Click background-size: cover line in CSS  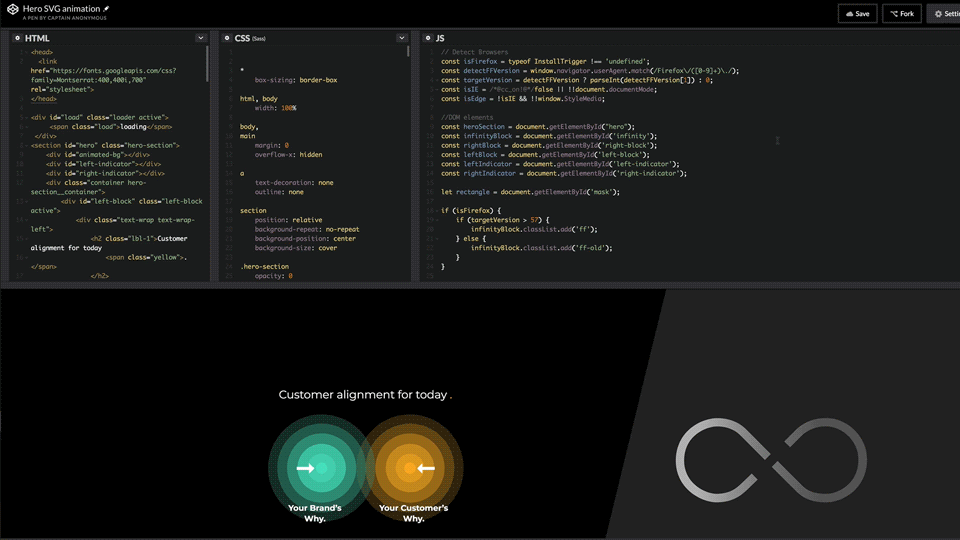pyautogui.click(x=296, y=248)
